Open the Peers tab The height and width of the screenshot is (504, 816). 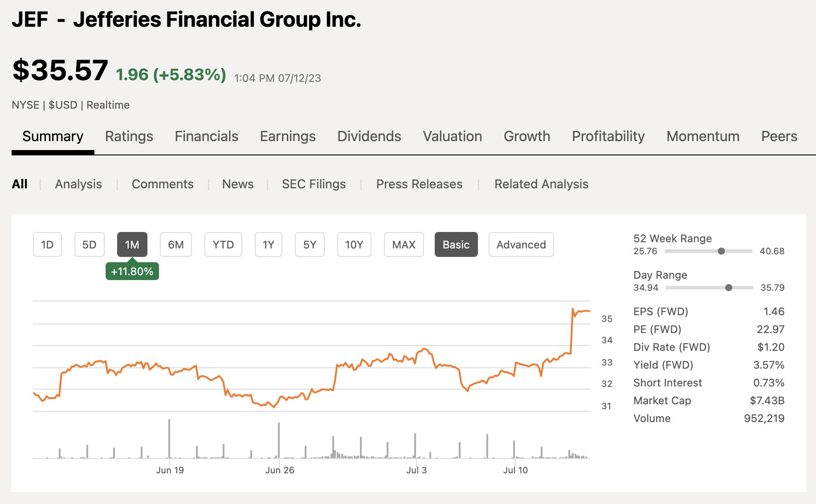coord(779,136)
